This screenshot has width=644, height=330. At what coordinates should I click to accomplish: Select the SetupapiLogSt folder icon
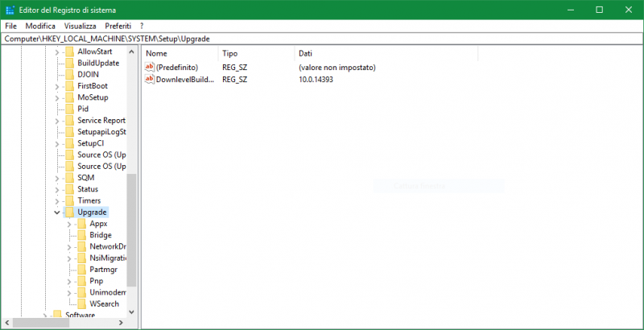70,132
